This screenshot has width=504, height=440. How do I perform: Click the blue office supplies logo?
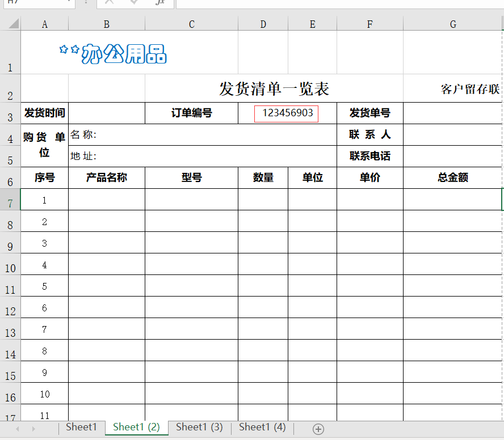(113, 54)
